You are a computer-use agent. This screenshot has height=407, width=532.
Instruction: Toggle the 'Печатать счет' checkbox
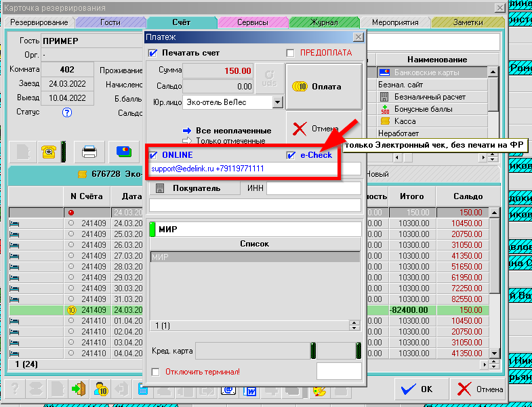tap(152, 53)
